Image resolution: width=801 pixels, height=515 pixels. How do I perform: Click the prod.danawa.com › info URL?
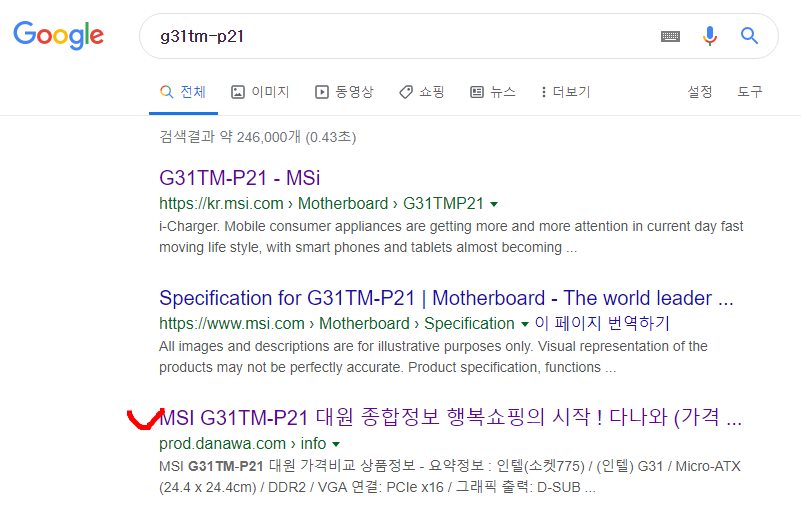tap(243, 443)
